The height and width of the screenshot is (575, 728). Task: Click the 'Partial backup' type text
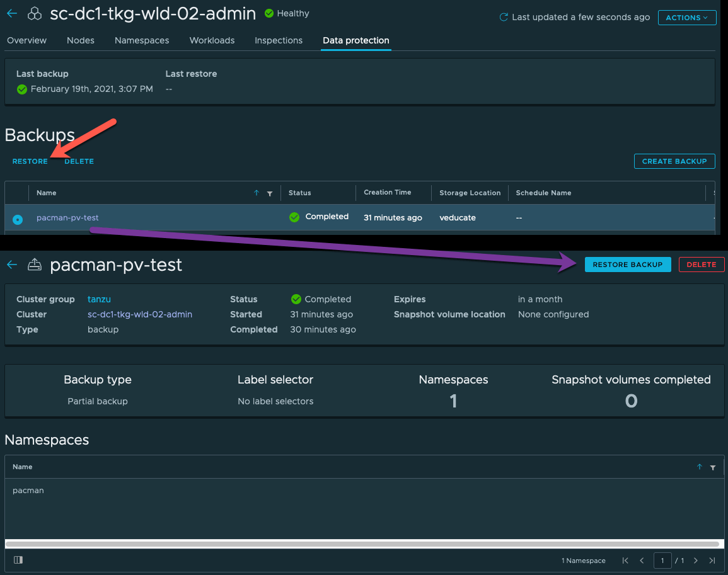(x=98, y=401)
